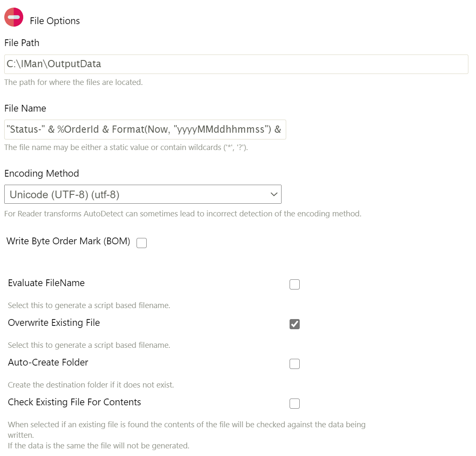
Task: Open the Unicode (UTF-8) encoding dropdown
Action: click(142, 194)
